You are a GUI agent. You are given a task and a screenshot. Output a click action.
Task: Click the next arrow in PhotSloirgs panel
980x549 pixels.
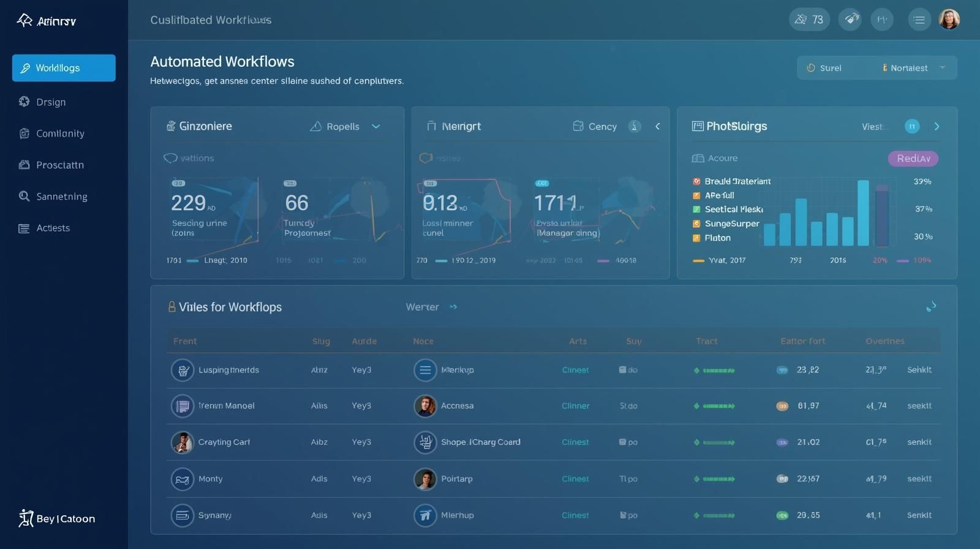coord(937,126)
